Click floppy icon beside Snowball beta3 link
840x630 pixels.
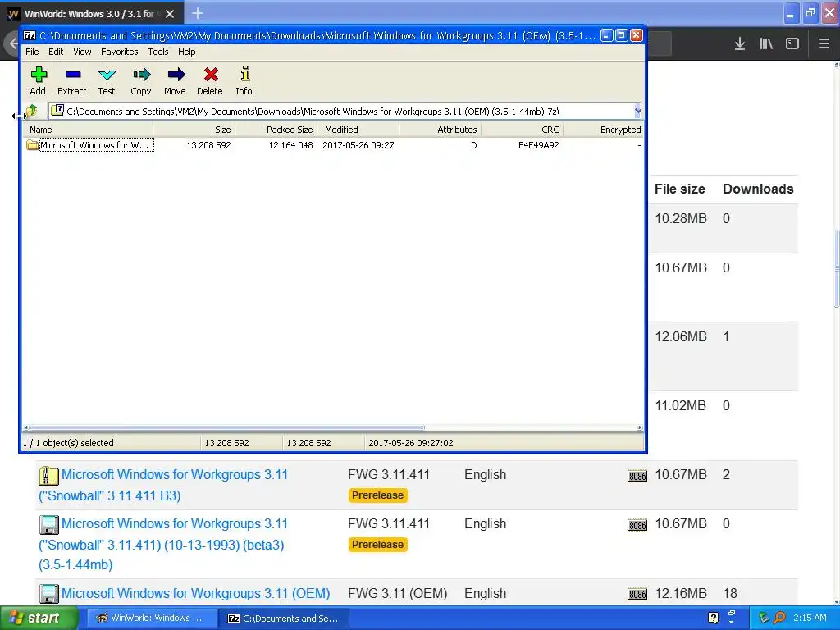[x=48, y=525]
